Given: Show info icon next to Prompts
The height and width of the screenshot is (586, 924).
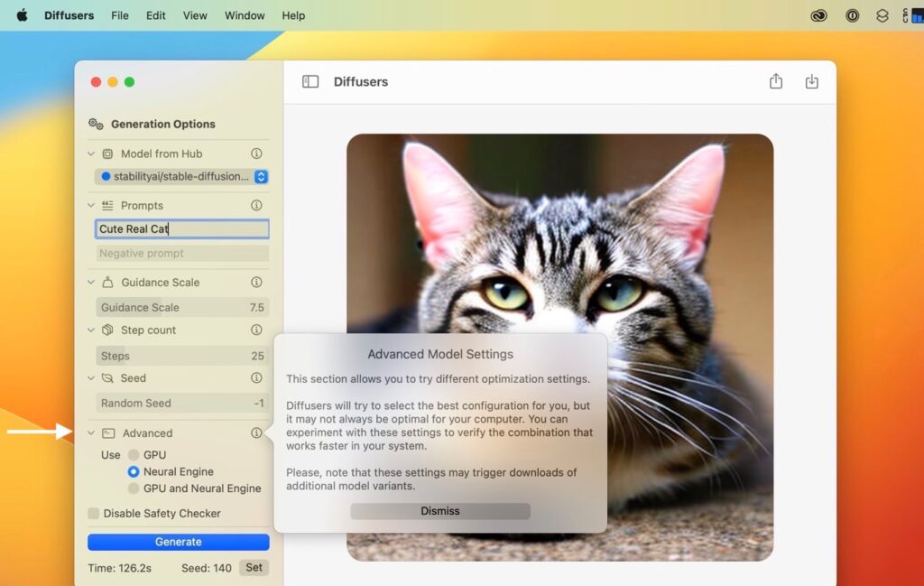Looking at the screenshot, I should pyautogui.click(x=256, y=206).
